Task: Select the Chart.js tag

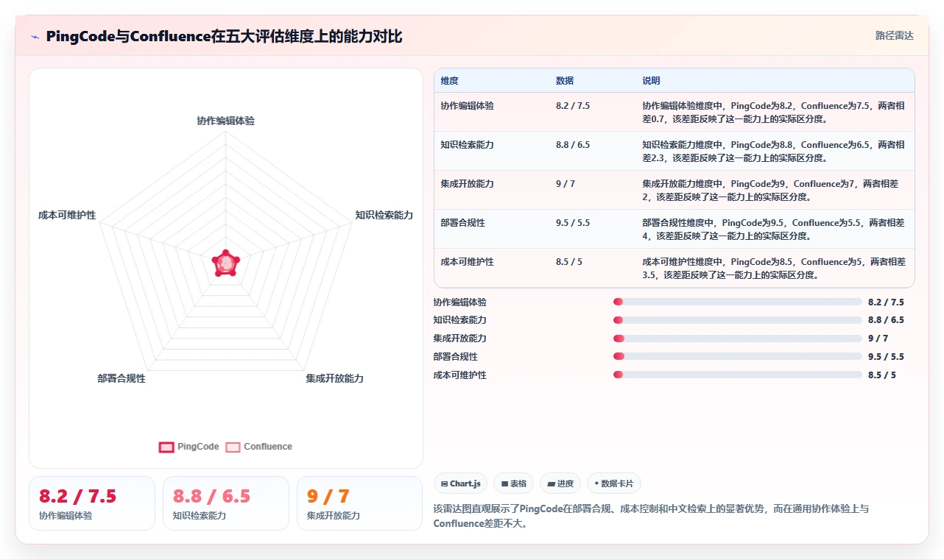Action: pos(460,483)
